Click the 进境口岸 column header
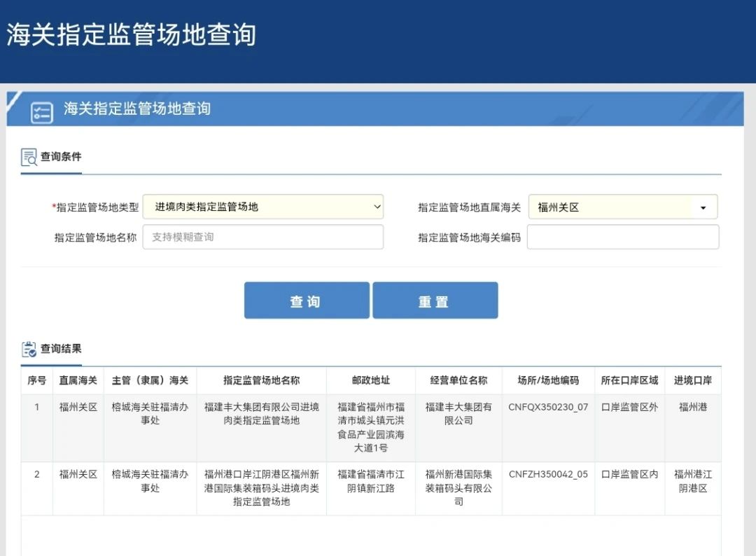This screenshot has width=756, height=556. click(692, 380)
